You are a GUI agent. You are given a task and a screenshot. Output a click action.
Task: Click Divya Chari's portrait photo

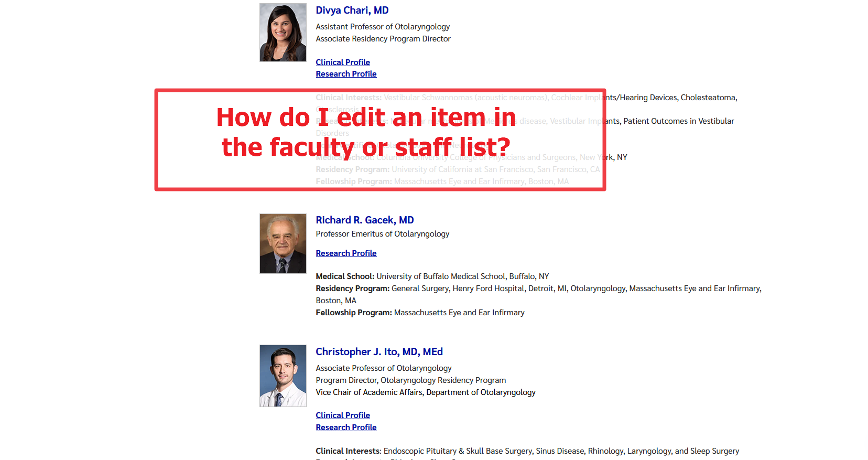point(283,33)
